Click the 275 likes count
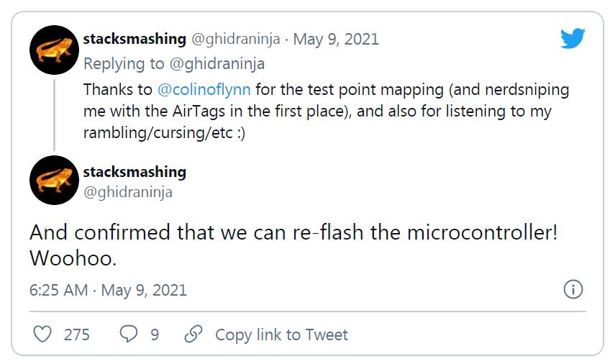Viewport: 610px width, 364px height. [76, 335]
